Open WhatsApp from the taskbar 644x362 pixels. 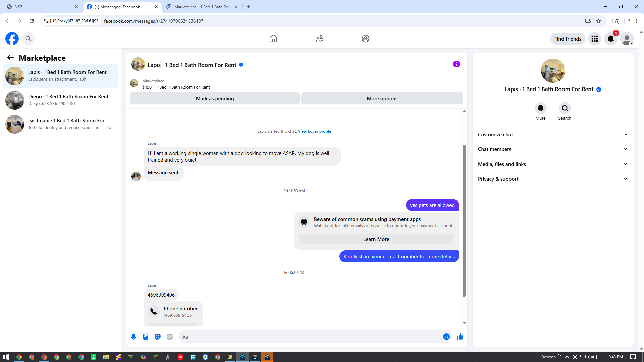(x=94, y=357)
